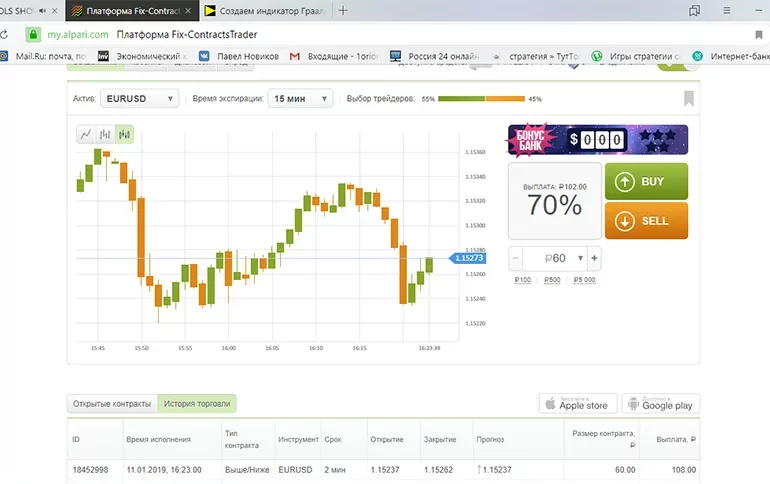Click the 108.00 payout cell
The width and height of the screenshot is (770, 484).
click(x=684, y=470)
